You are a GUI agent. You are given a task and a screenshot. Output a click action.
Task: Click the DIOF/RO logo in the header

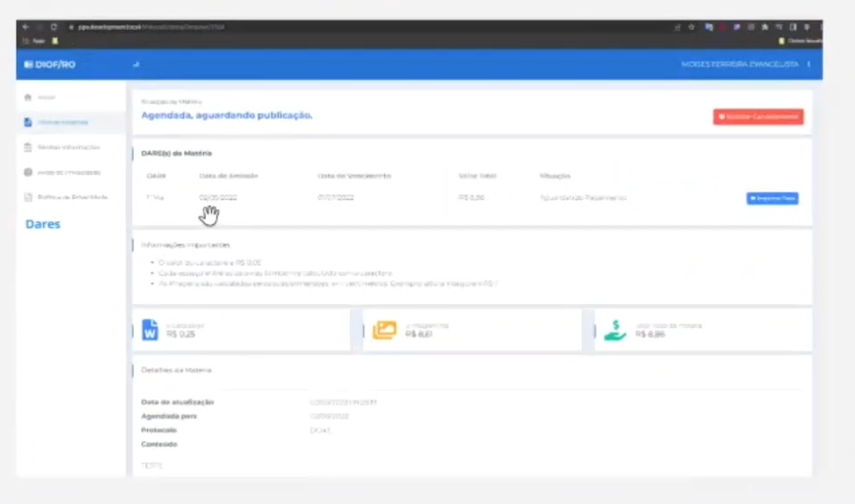(x=49, y=64)
